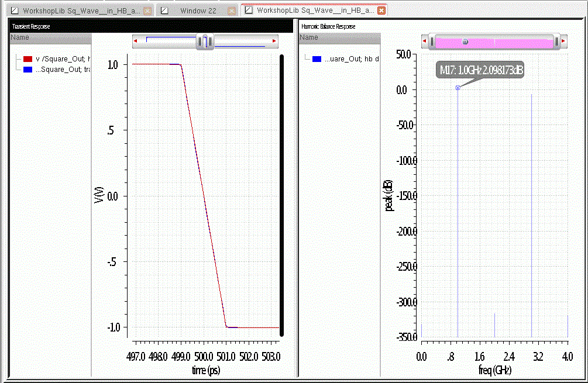This screenshot has height=383, width=588.
Task: Close the first WorkshopLib Sq_Wave tab
Action: click(147, 11)
